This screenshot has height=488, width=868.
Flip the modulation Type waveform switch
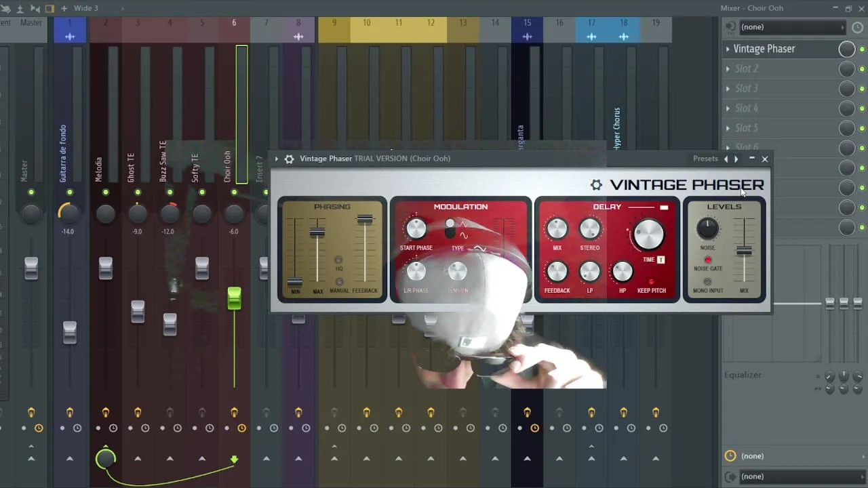[450, 228]
